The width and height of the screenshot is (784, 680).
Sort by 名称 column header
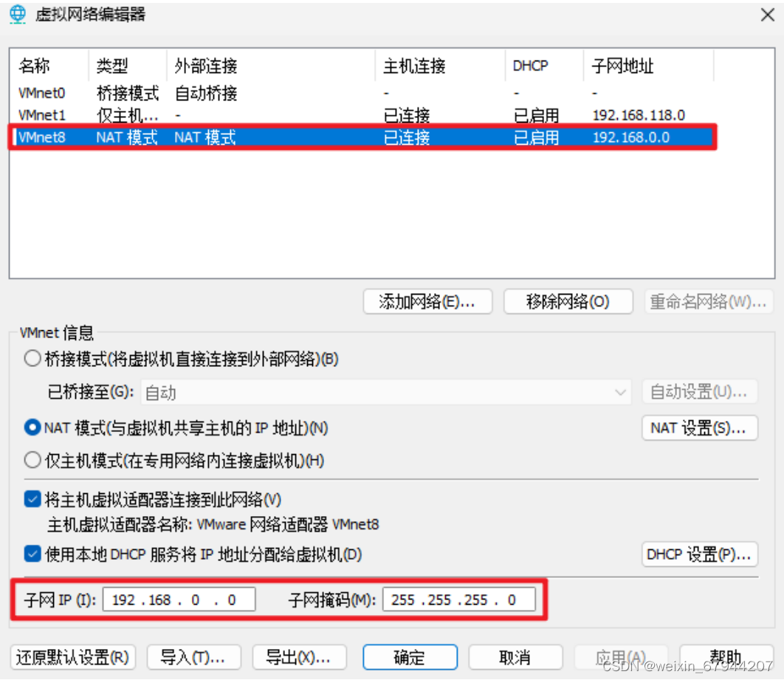click(x=50, y=66)
